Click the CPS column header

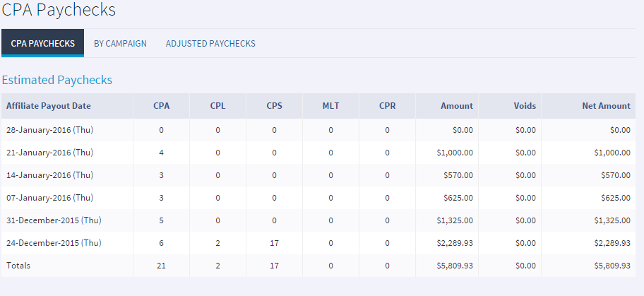tap(274, 106)
